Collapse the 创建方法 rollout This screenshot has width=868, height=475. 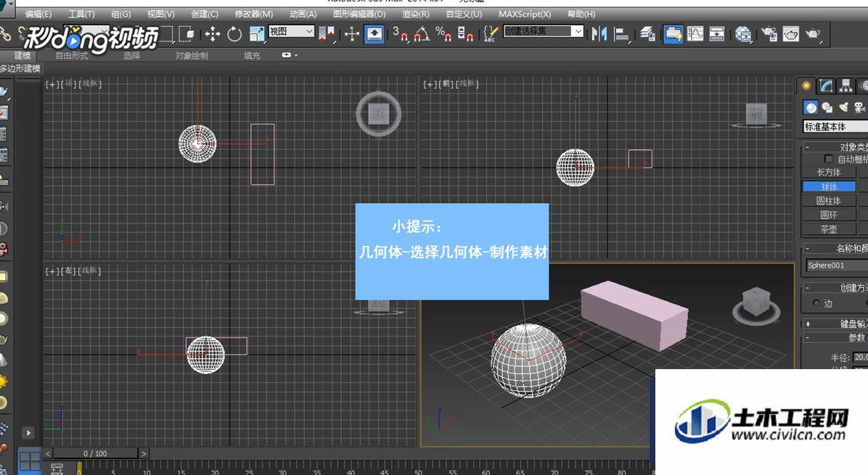click(835, 288)
